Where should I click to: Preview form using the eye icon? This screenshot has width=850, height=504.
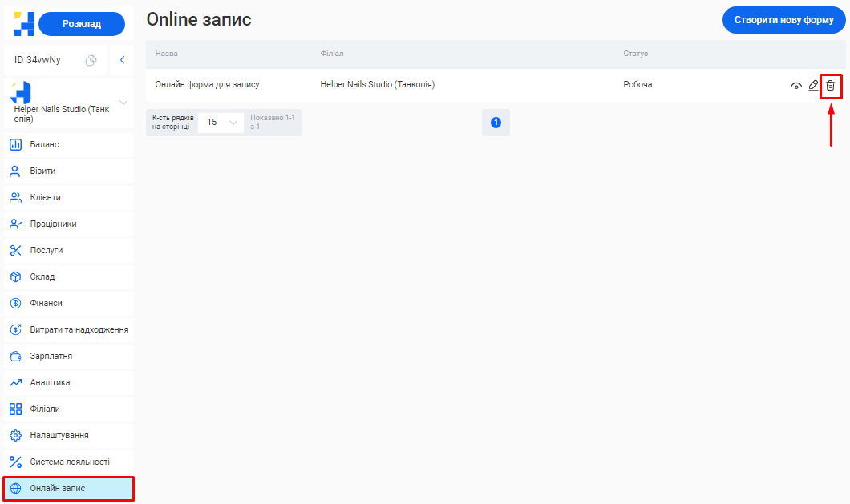(x=795, y=86)
